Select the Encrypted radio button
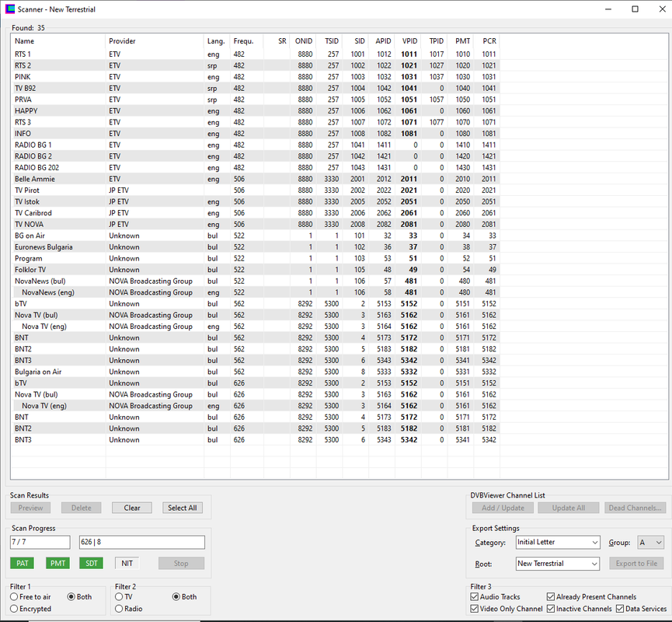This screenshot has width=672, height=622. tap(30, 609)
